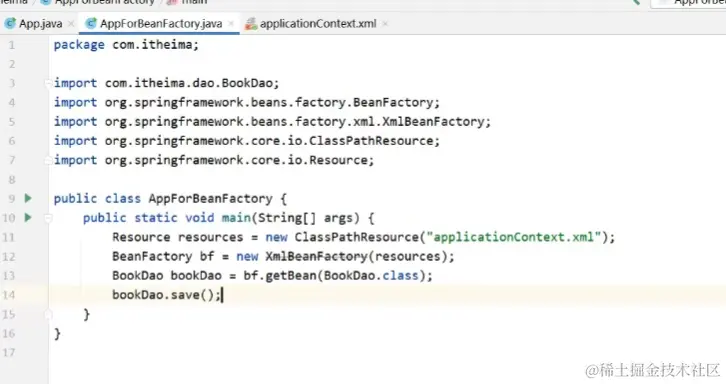726x384 pixels.
Task: Click the 'package' keyword on line 1
Action: click(x=79, y=44)
